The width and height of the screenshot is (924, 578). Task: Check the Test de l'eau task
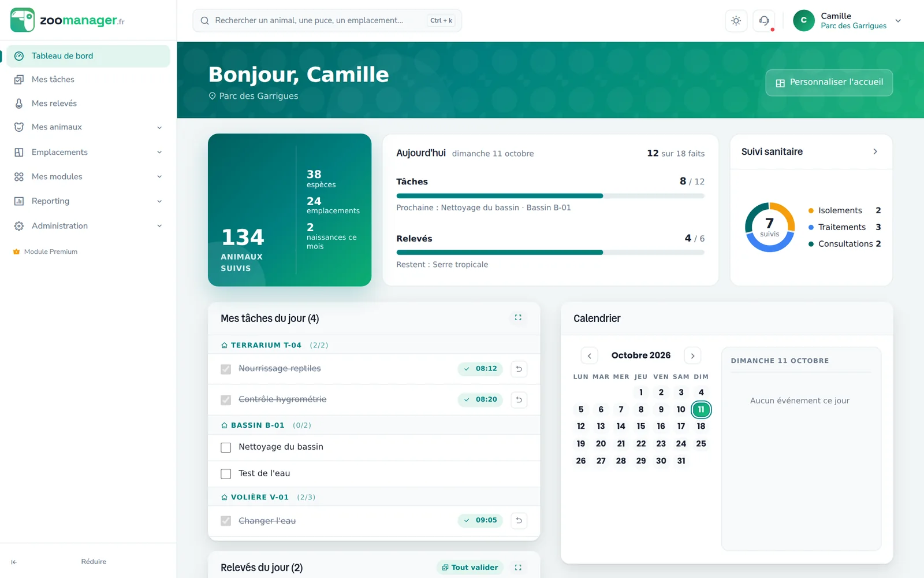pos(226,474)
